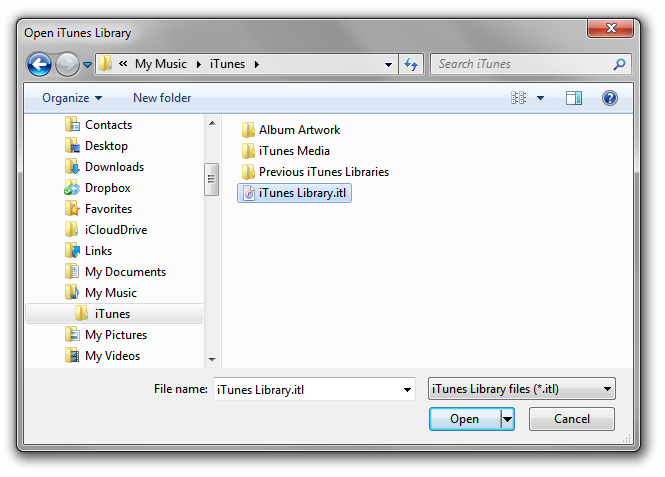Open the Open button's split dropdown arrow
Viewport: 665px width, 477px height.
pyautogui.click(x=507, y=419)
